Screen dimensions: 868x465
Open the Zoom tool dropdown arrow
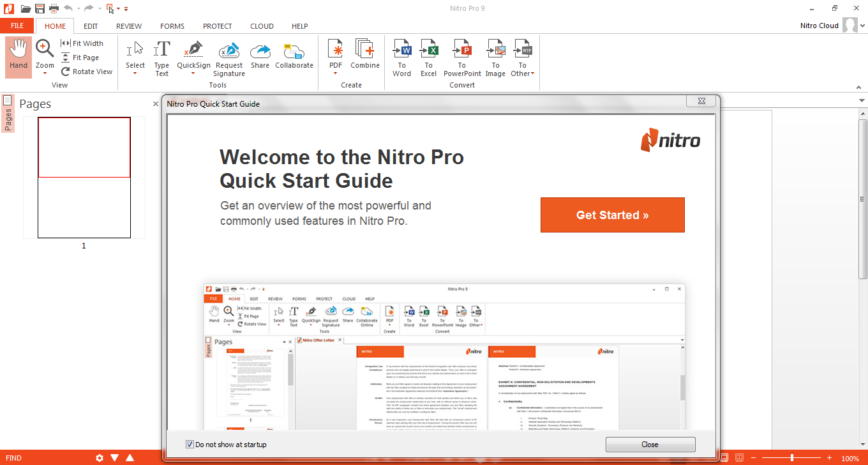tap(45, 73)
